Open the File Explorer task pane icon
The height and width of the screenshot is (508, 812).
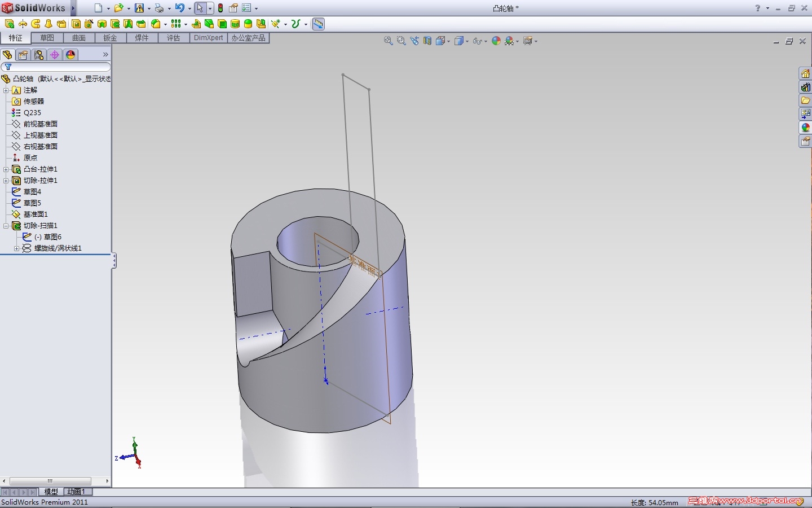pyautogui.click(x=806, y=101)
